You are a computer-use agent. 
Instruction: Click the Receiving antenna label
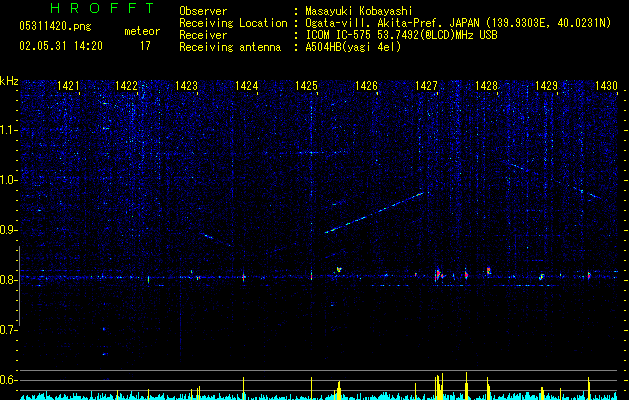click(230, 47)
